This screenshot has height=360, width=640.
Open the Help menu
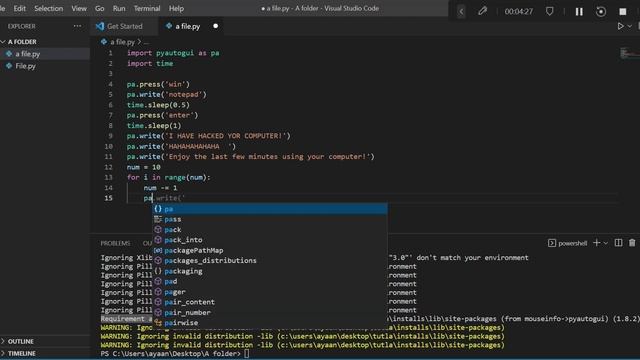tap(176, 8)
